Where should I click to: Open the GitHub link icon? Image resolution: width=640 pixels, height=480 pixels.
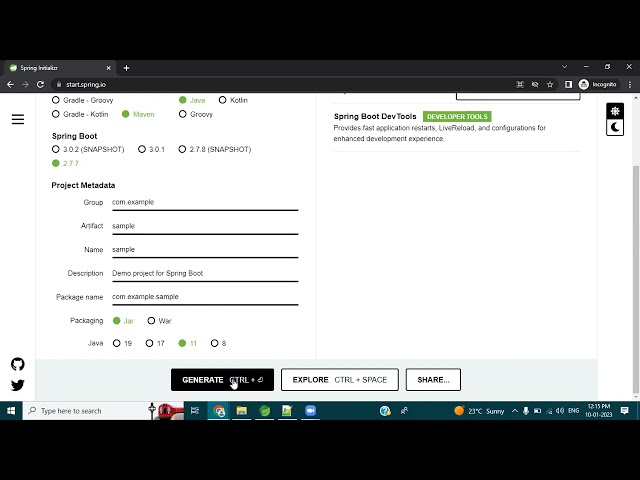point(18,364)
